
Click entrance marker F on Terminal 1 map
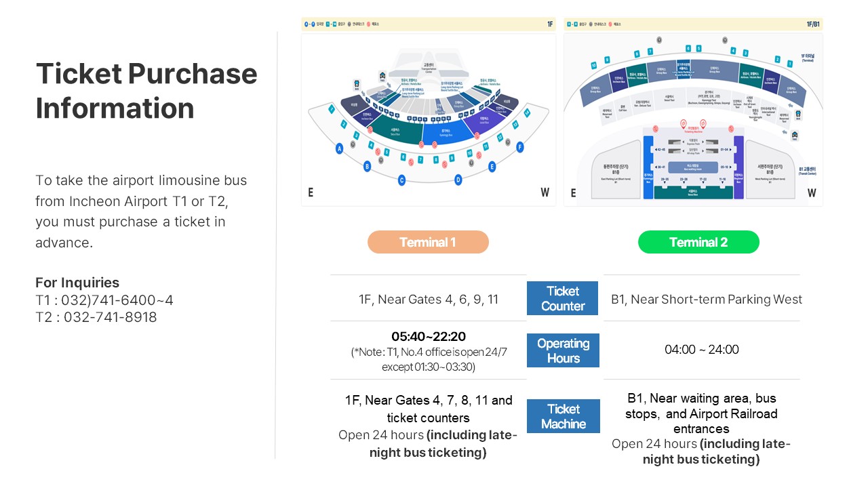click(520, 147)
